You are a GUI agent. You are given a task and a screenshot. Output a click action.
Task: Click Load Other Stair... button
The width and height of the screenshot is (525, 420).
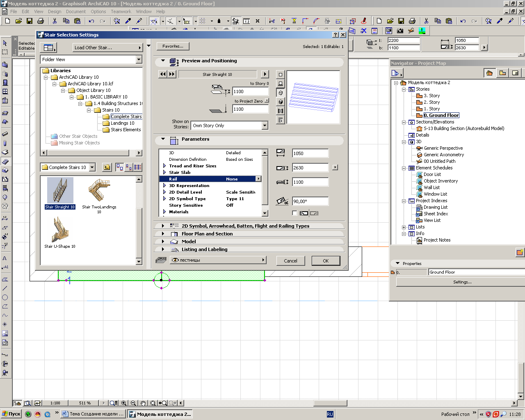107,48
